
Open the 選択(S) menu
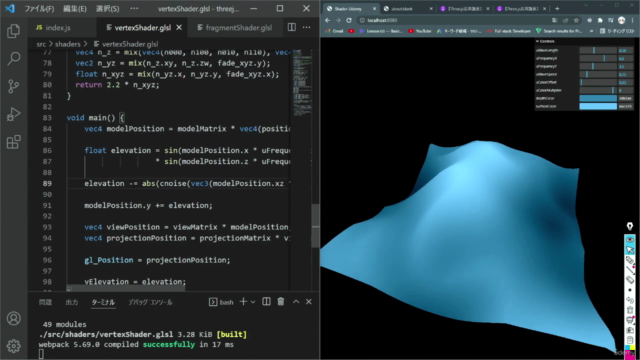click(107, 8)
